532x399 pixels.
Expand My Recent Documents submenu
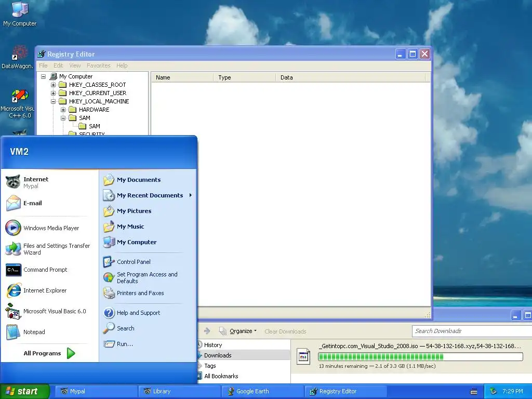click(148, 195)
